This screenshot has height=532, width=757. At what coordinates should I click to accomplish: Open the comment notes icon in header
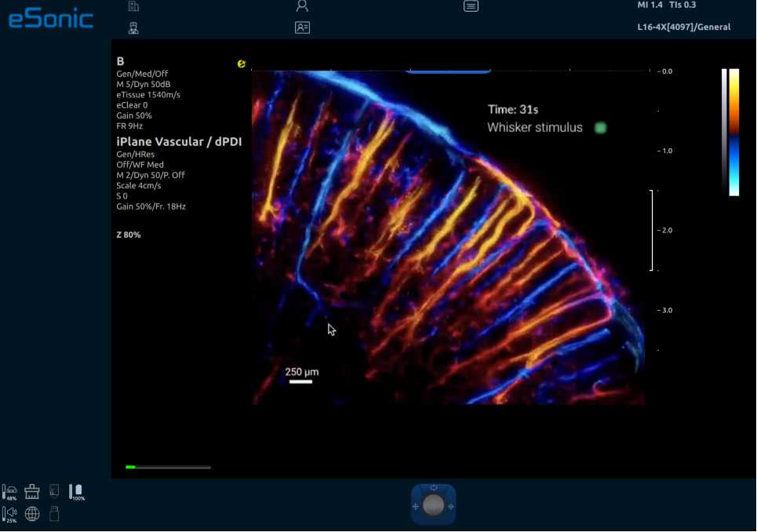[x=471, y=6]
